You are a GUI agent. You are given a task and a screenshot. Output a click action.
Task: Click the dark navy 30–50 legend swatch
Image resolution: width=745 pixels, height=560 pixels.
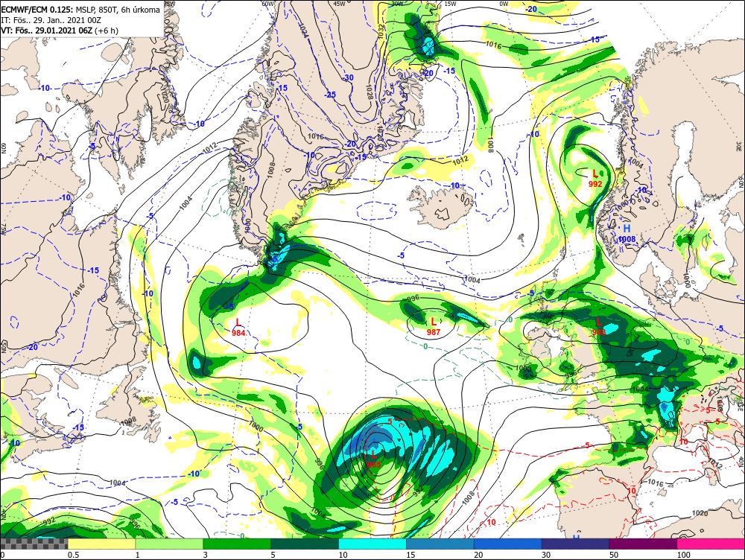coord(575,544)
